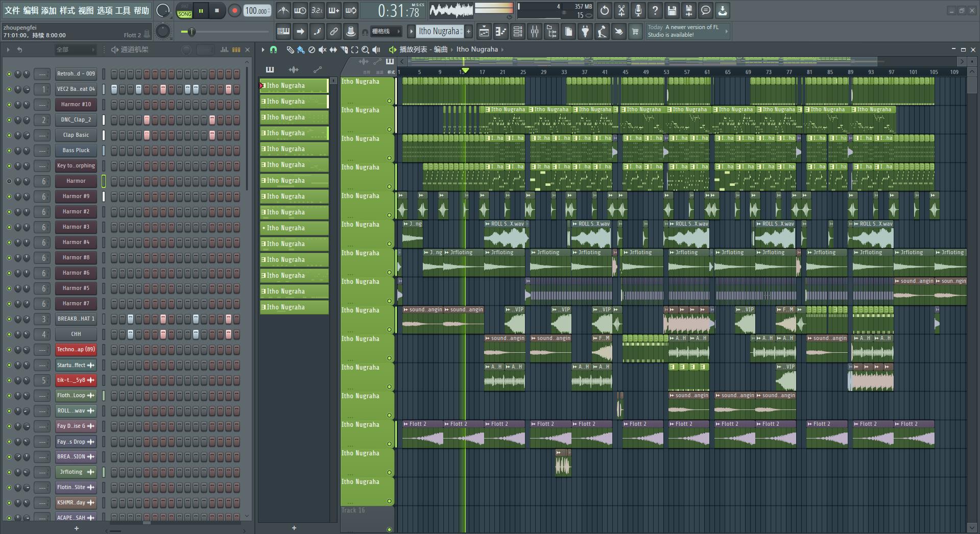Toggle countdown before recording (3.2.1)
The width and height of the screenshot is (980, 534).
click(317, 10)
